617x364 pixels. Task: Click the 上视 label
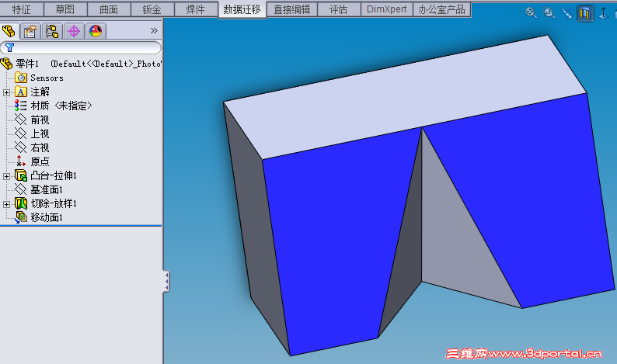pos(40,133)
